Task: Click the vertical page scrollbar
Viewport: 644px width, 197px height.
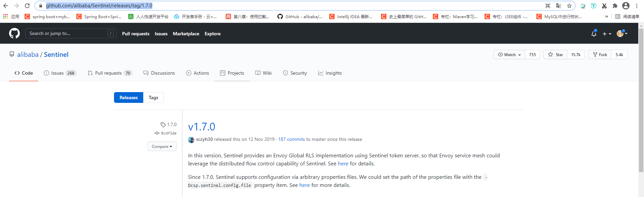Action: click(641, 101)
